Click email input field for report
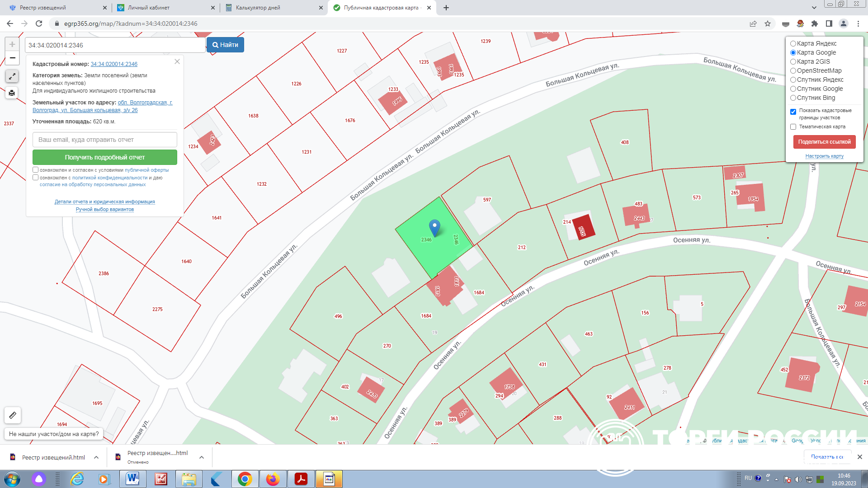This screenshot has width=868, height=488. 105,140
